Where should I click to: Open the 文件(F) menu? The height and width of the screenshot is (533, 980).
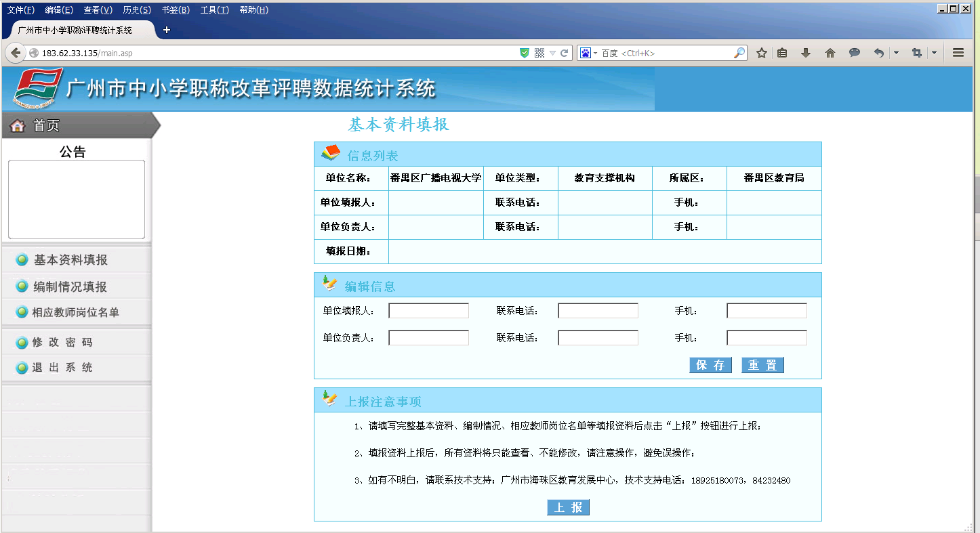click(x=21, y=10)
